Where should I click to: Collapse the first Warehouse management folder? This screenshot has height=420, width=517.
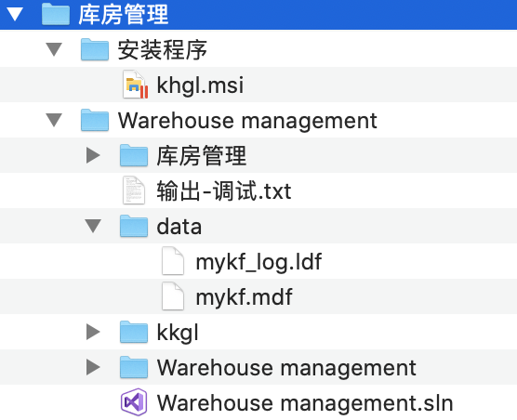coord(54,120)
